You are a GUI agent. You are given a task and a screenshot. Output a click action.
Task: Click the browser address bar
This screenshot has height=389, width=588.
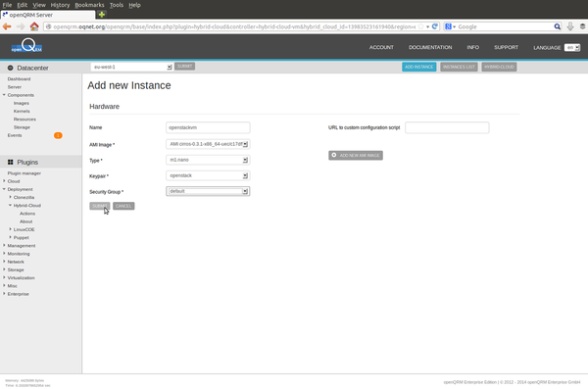click(x=234, y=26)
